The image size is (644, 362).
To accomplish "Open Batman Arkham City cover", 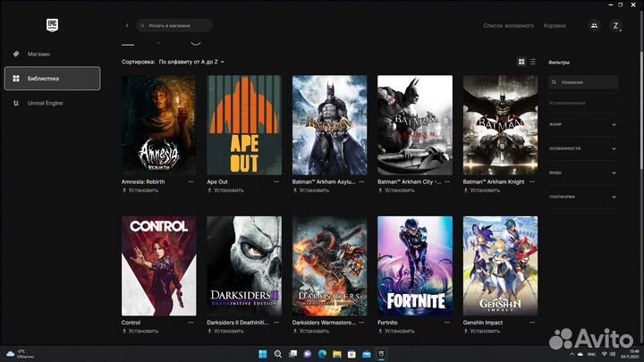I will 415,125.
